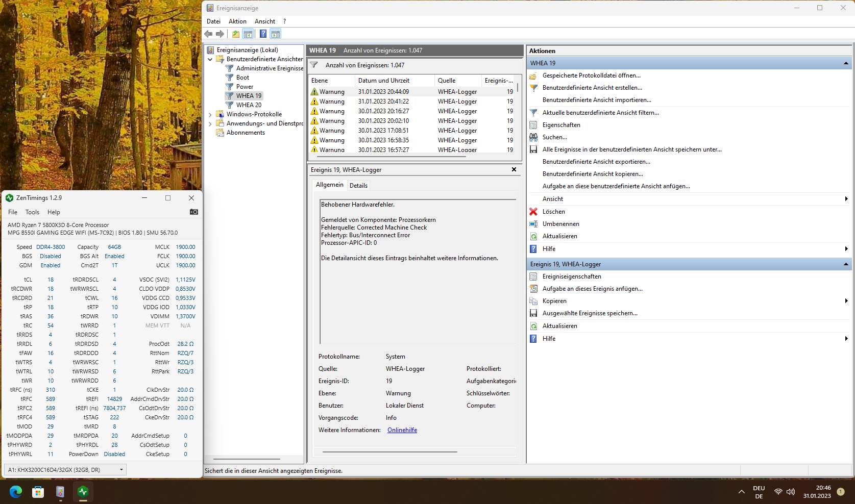Image resolution: width=855 pixels, height=504 pixels.
Task: Take a ZenTimings screenshot with the camera icon
Action: pos(194,212)
